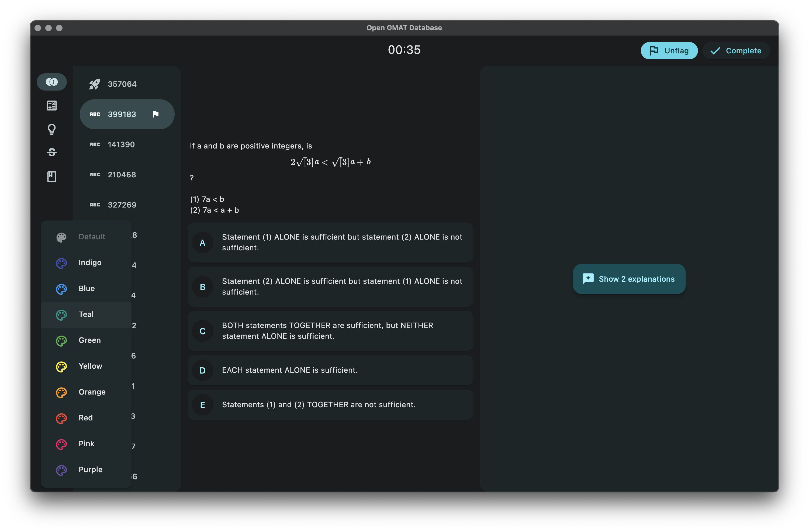Select answer choice C radio option

click(x=203, y=331)
